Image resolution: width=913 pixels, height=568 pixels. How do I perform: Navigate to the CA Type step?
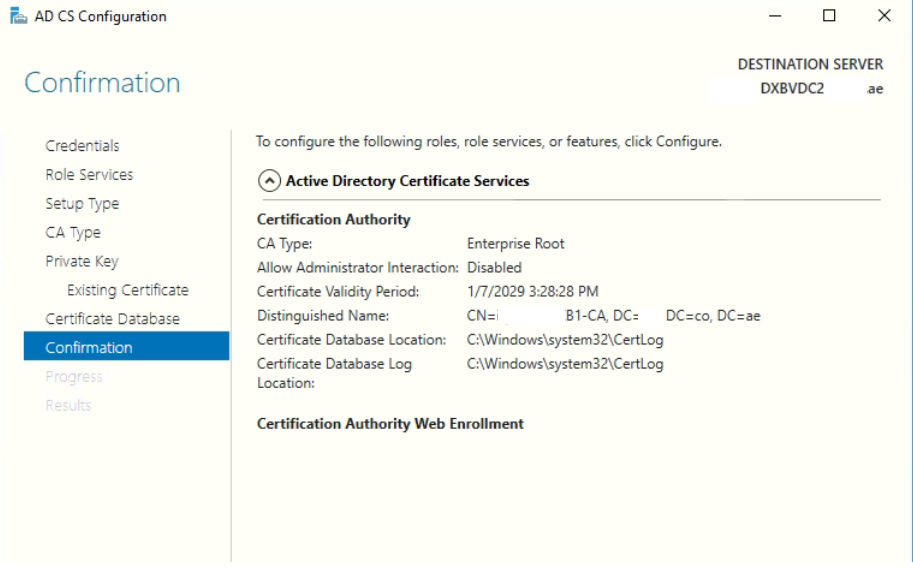(73, 232)
